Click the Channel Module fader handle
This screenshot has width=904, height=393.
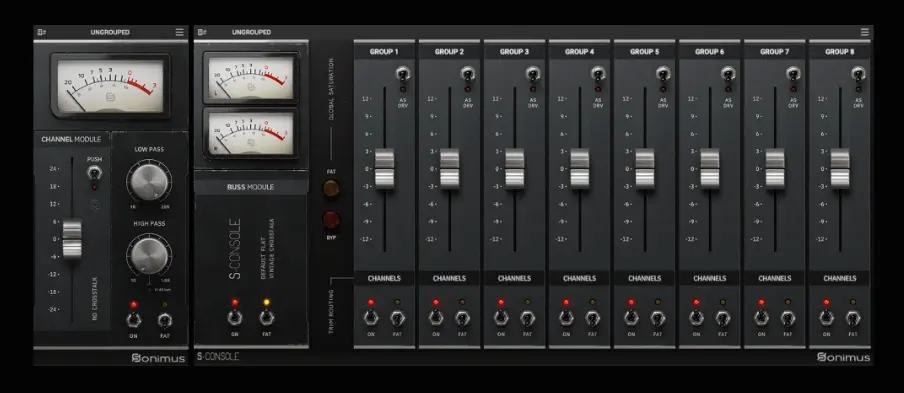click(x=72, y=239)
